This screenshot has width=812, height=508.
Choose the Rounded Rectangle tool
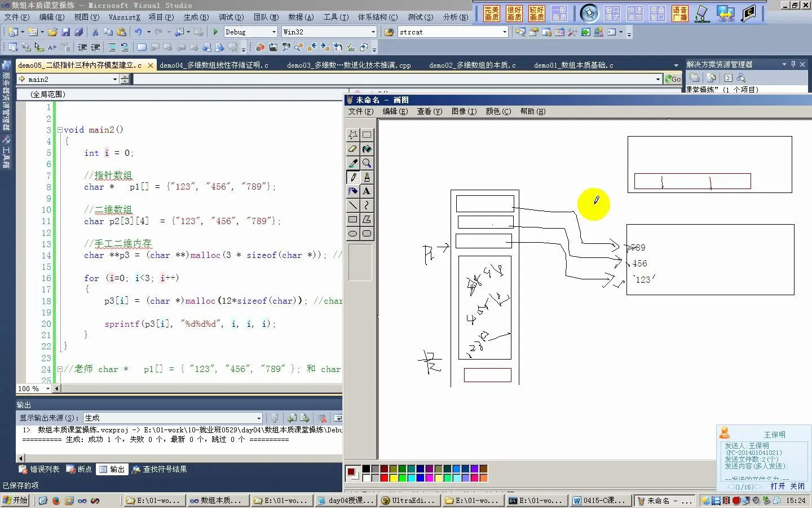[x=367, y=233]
